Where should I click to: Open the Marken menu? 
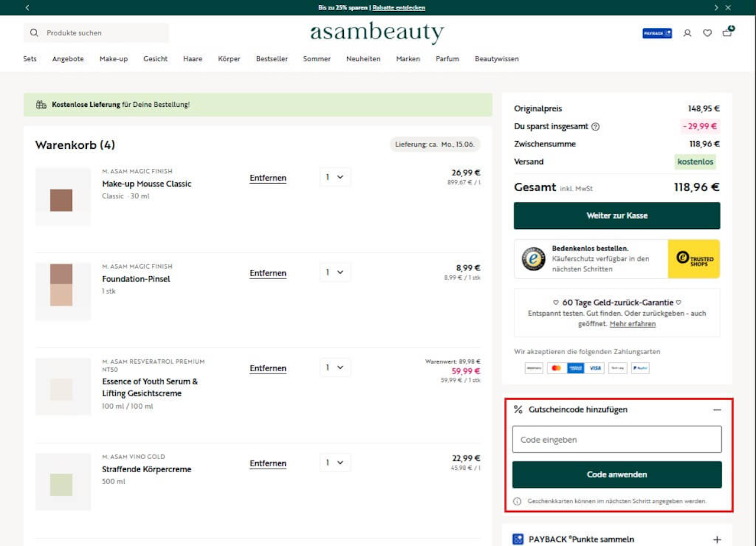[x=408, y=59]
